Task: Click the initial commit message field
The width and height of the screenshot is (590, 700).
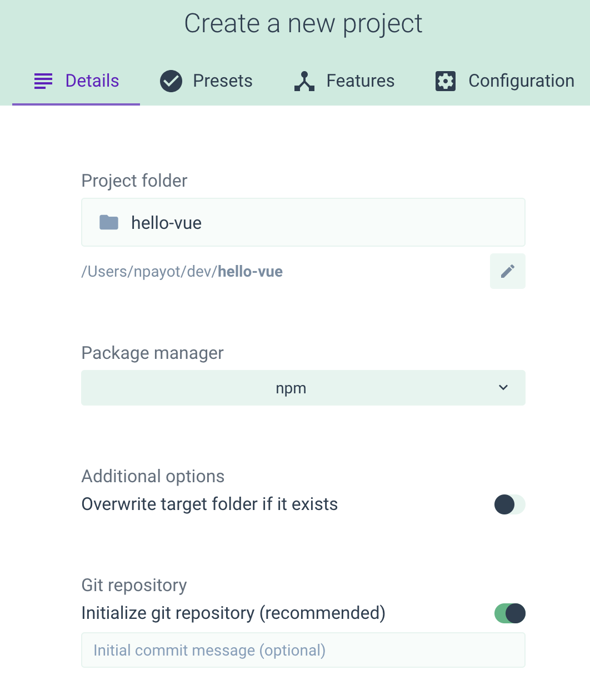Action: click(x=303, y=650)
